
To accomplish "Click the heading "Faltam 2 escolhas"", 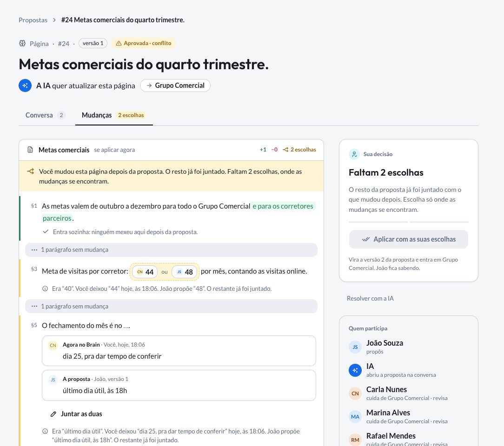I will pyautogui.click(x=386, y=172).
